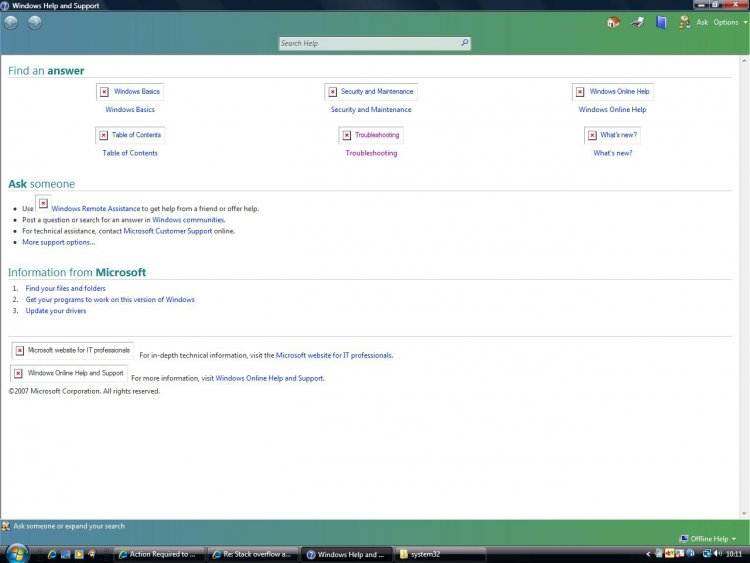This screenshot has height=563, width=750.
Task: Click scrollbar down arrow in help pane
Action: pos(744,514)
